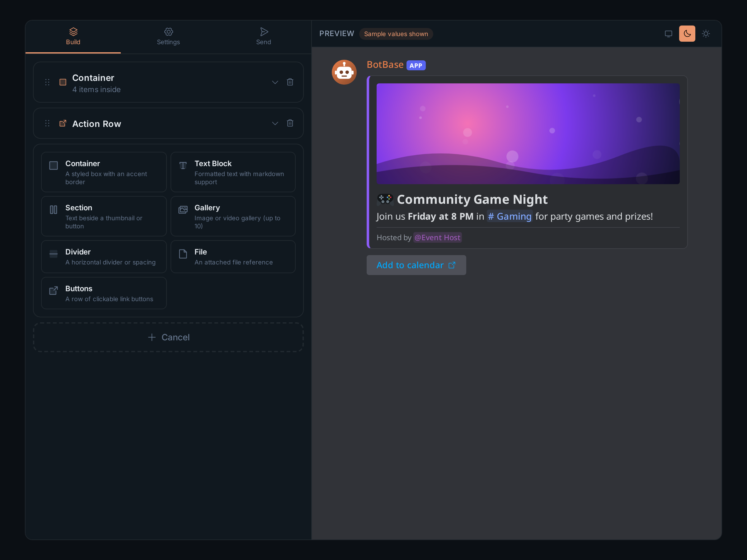Click the PREVIEW header label

point(337,33)
